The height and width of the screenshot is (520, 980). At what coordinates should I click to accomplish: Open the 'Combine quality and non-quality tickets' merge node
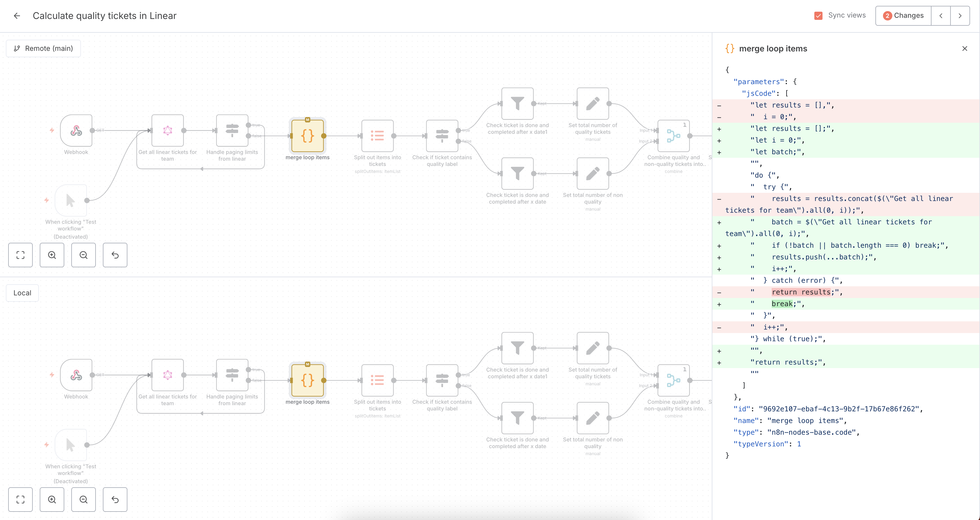(x=673, y=136)
